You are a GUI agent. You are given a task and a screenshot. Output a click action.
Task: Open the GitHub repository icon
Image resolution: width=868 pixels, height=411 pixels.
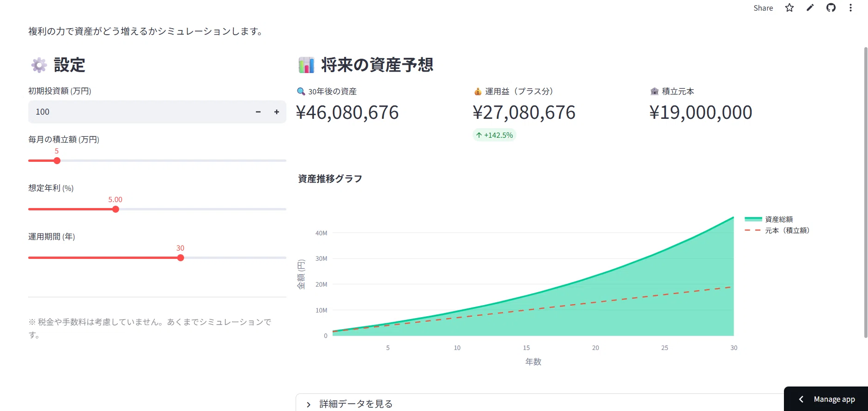[x=831, y=8]
